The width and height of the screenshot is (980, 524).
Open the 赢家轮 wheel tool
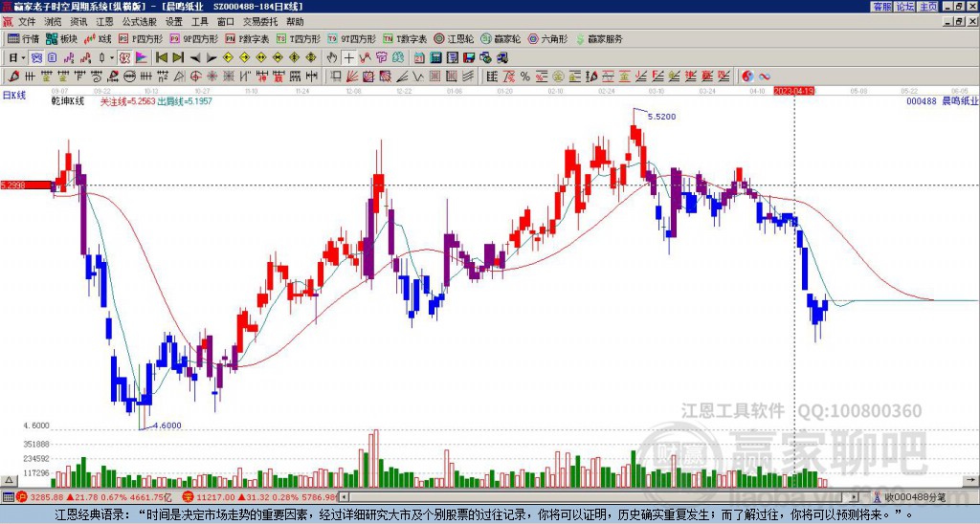[501, 38]
